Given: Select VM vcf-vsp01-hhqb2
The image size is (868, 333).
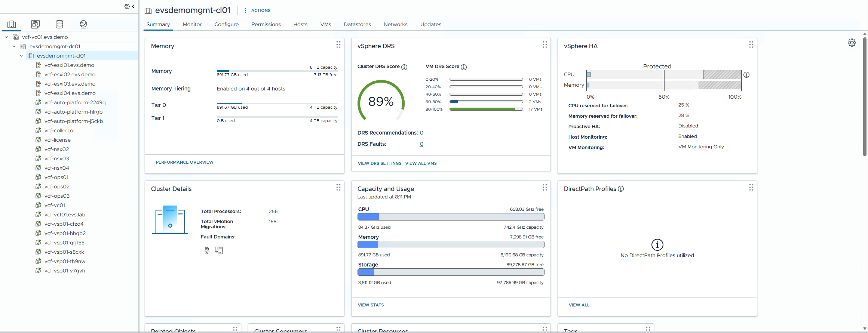Looking at the screenshot, I should tap(65, 233).
